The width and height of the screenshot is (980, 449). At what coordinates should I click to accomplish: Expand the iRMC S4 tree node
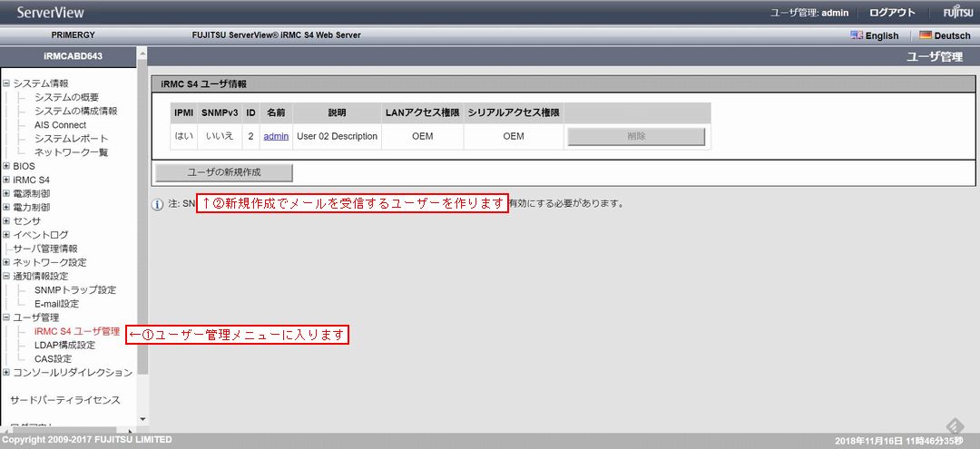point(6,180)
